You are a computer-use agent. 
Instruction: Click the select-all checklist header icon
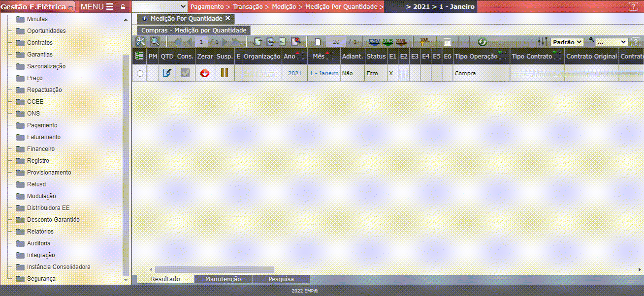pyautogui.click(x=139, y=57)
